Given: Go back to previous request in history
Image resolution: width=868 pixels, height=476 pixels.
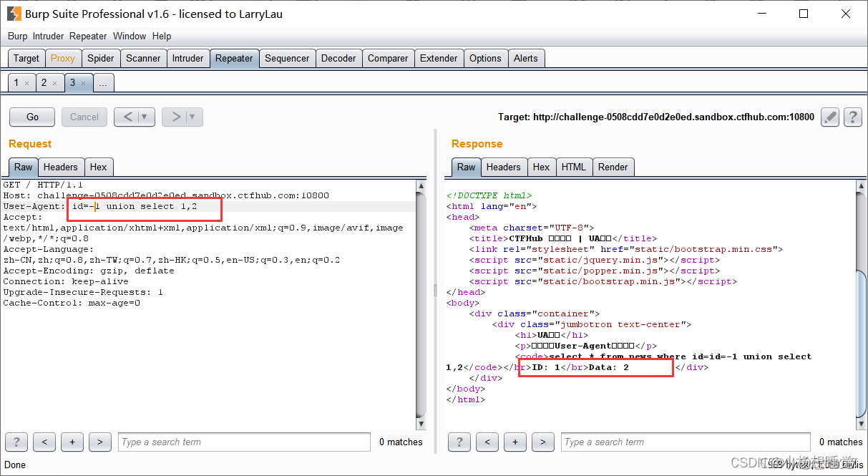Looking at the screenshot, I should [x=127, y=117].
